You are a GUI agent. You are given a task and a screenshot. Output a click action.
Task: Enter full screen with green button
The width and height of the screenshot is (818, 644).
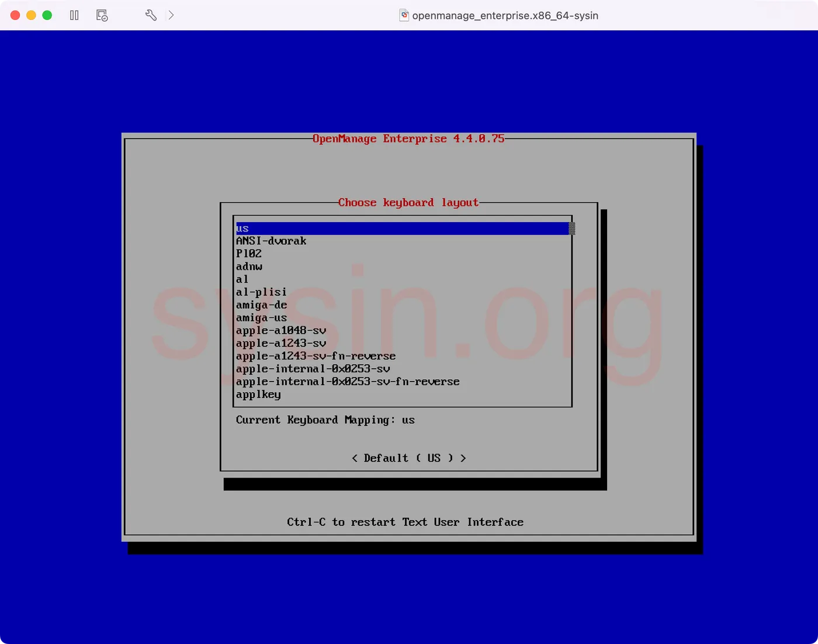pos(47,15)
